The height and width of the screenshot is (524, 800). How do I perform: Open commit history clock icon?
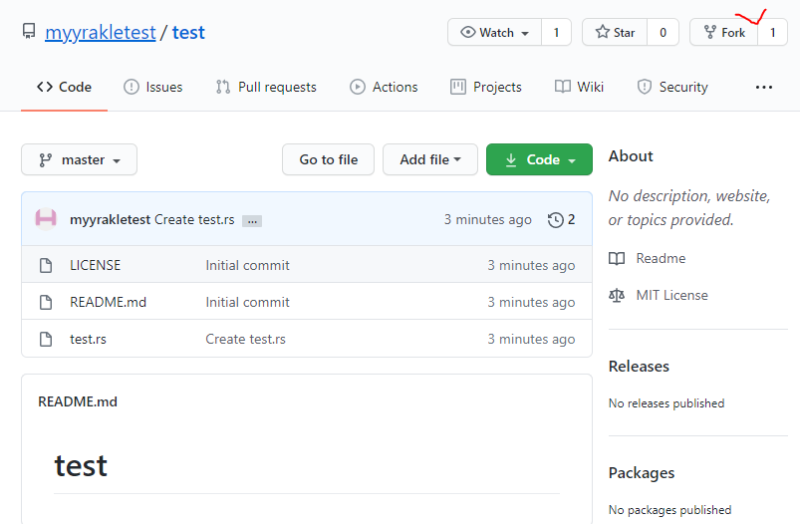click(556, 219)
